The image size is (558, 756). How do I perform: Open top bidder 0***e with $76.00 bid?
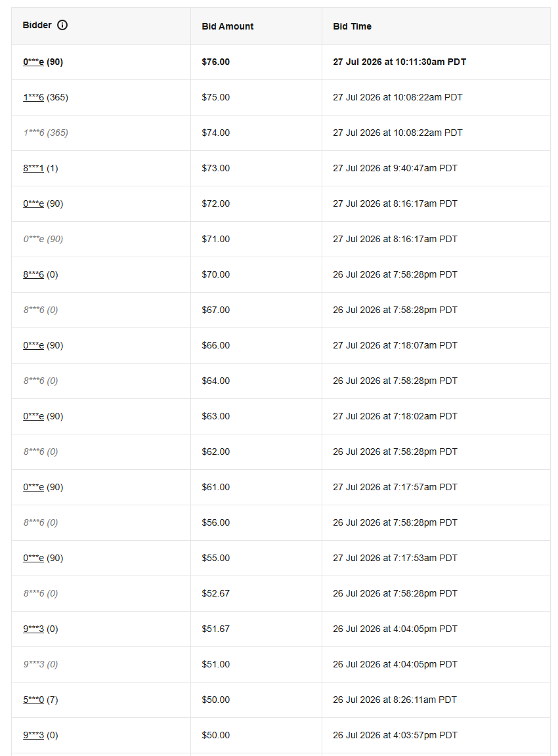(x=33, y=62)
